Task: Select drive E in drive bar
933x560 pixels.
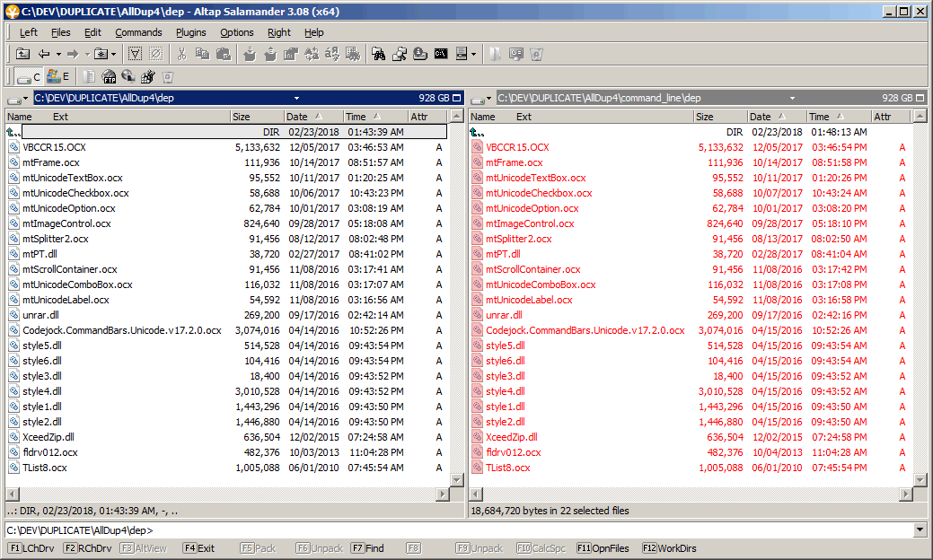Action: [x=57, y=76]
